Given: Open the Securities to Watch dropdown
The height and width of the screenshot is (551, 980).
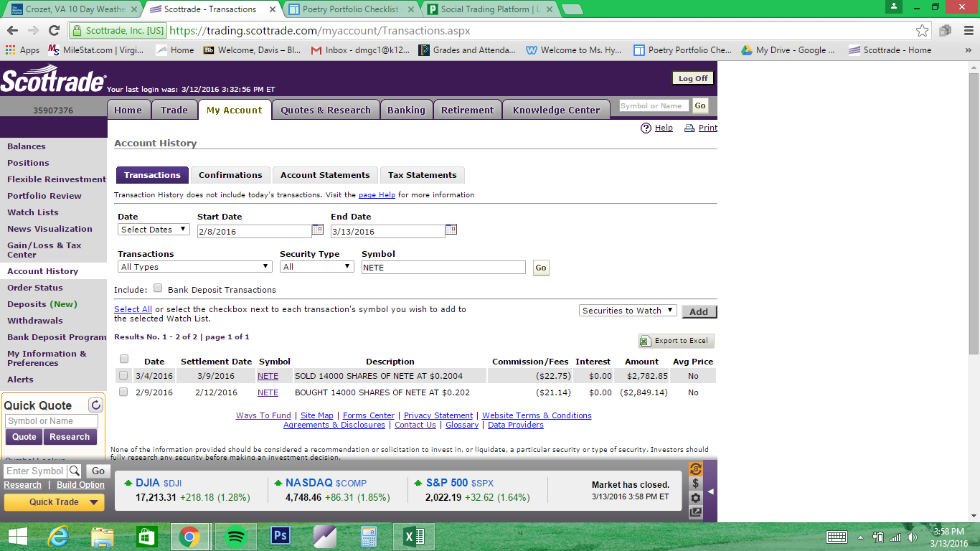Looking at the screenshot, I should 628,311.
